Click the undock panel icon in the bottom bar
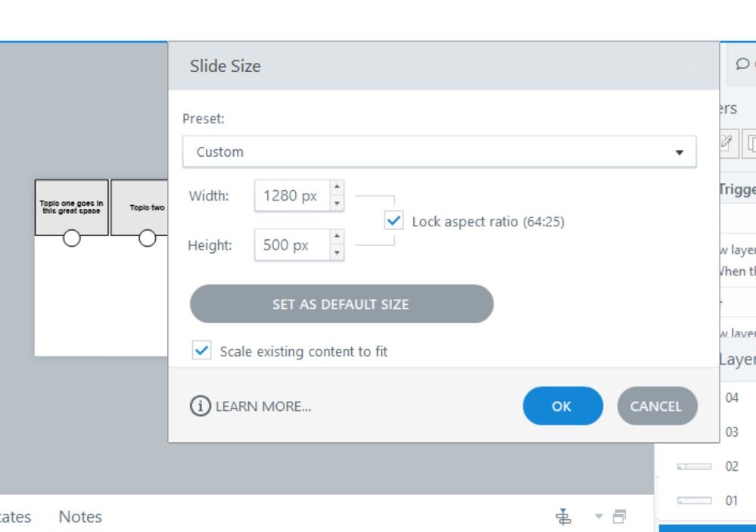Screen dimensions: 756x532 [620, 517]
